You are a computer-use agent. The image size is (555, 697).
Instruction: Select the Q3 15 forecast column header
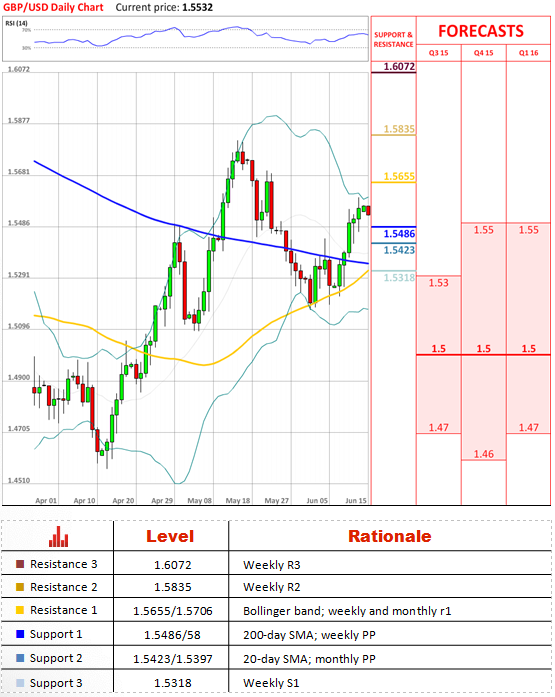439,53
